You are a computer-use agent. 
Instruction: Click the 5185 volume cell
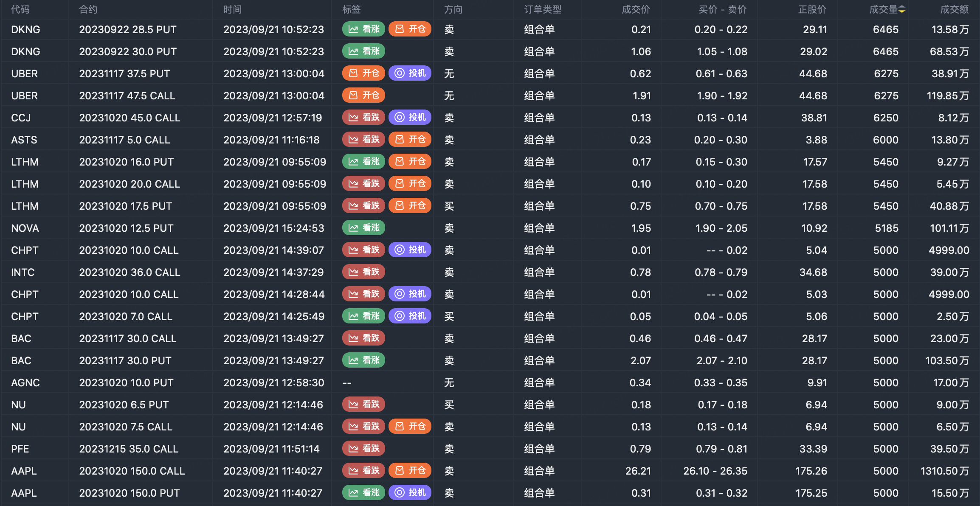[887, 228]
